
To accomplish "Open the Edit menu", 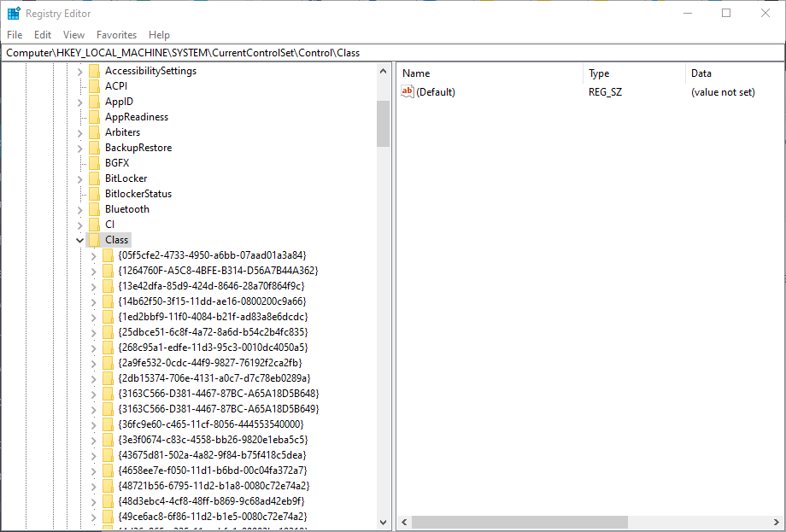I will (43, 34).
